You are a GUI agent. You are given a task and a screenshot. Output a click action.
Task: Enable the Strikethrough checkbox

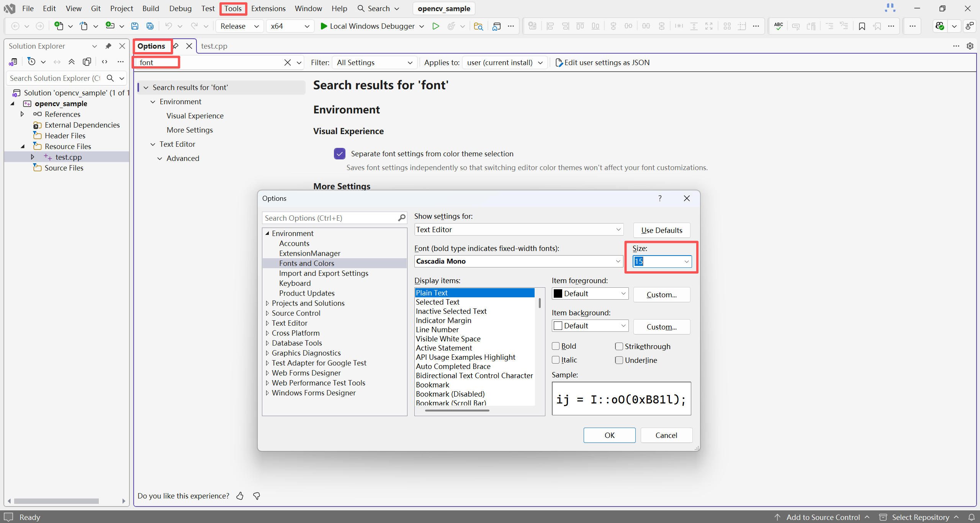[619, 346]
